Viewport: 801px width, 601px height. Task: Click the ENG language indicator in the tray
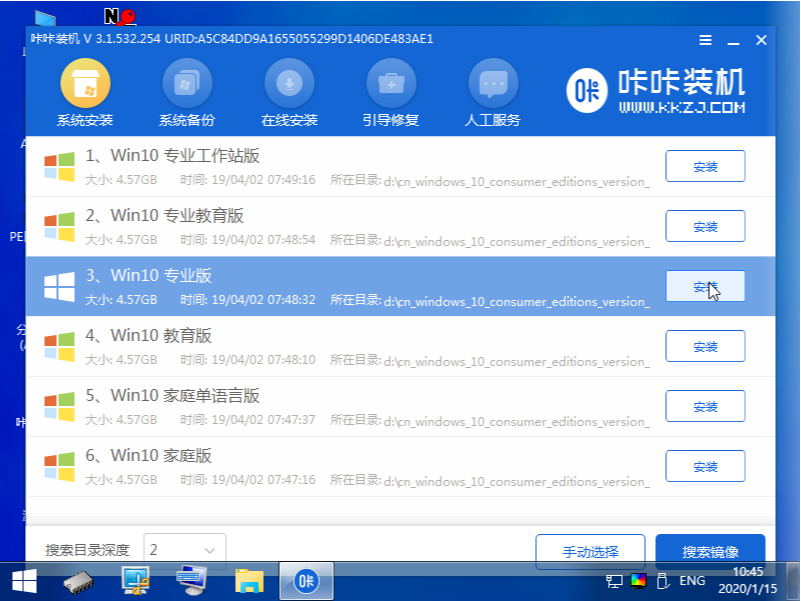click(691, 580)
